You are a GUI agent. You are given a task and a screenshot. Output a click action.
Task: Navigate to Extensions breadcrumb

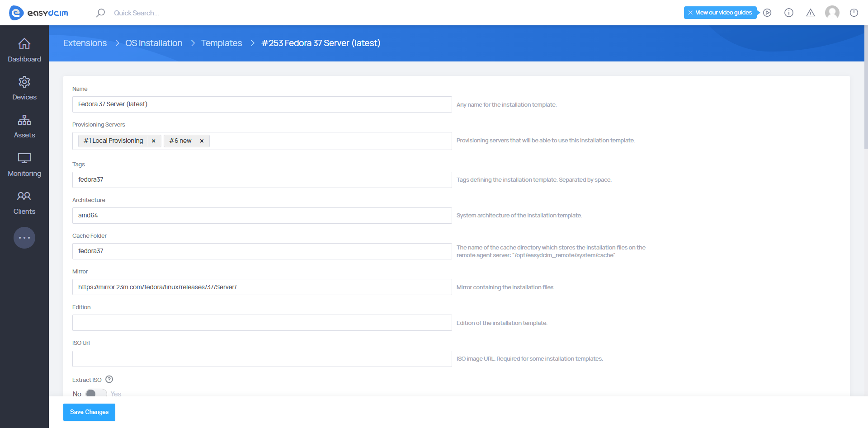point(85,43)
